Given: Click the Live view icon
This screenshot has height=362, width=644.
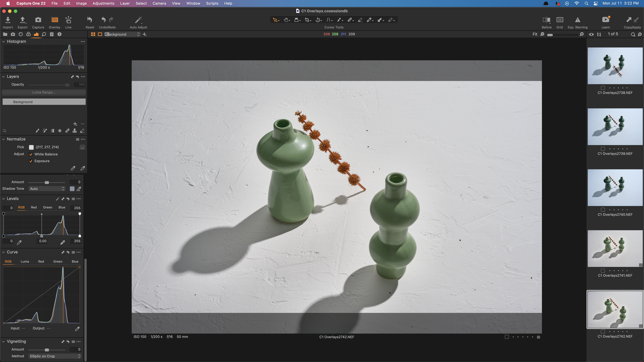Looking at the screenshot, I should [x=68, y=20].
